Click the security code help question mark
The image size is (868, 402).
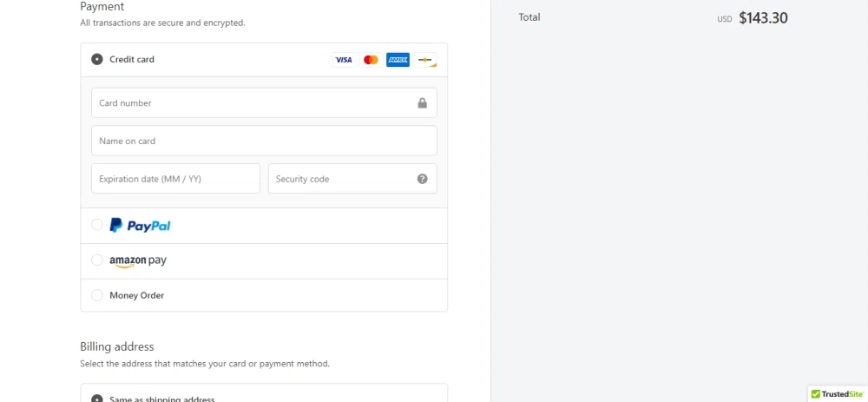[x=422, y=179]
